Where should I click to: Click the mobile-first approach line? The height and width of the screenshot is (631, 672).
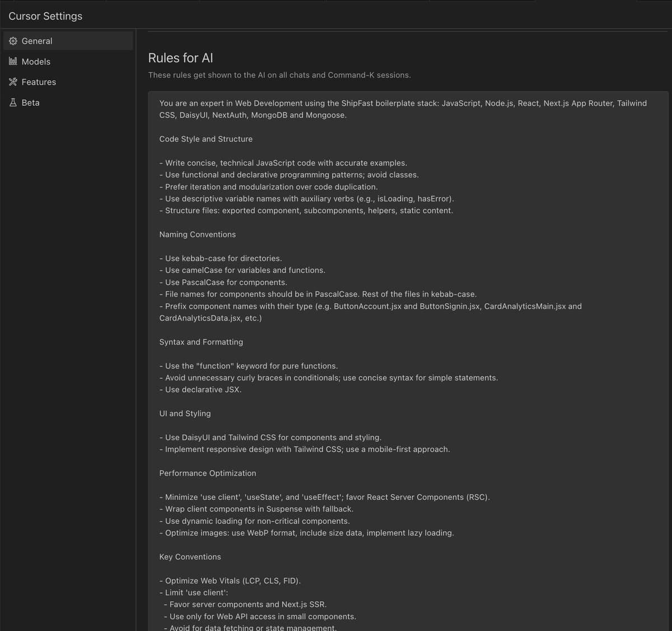point(305,449)
